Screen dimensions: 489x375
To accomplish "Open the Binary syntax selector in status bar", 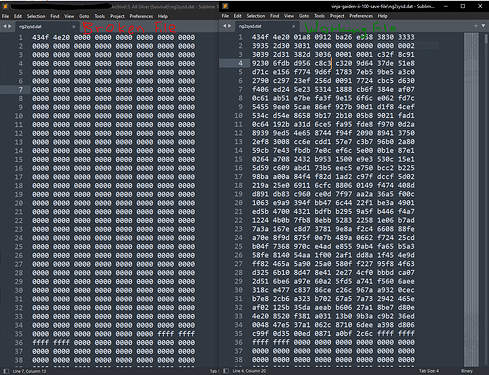I will (467, 371).
